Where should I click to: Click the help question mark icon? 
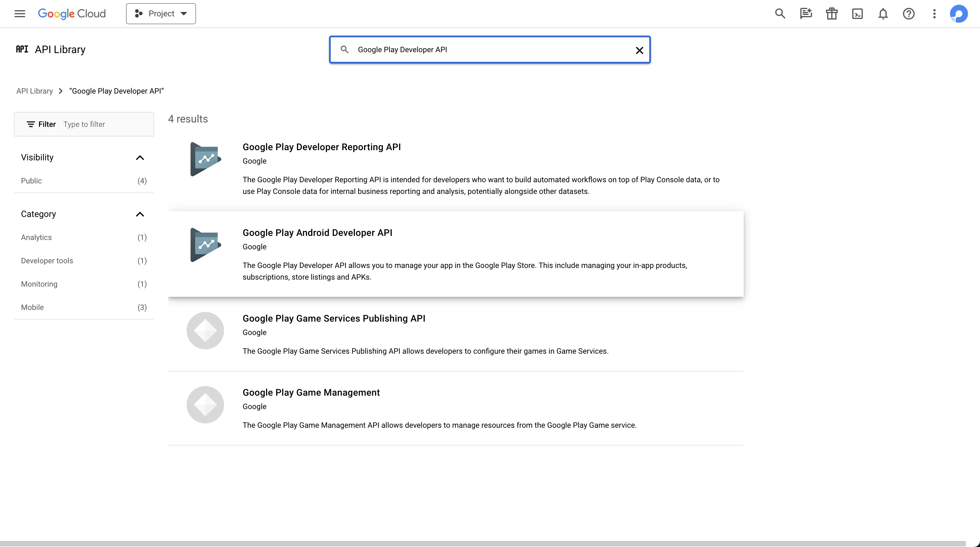click(x=909, y=14)
